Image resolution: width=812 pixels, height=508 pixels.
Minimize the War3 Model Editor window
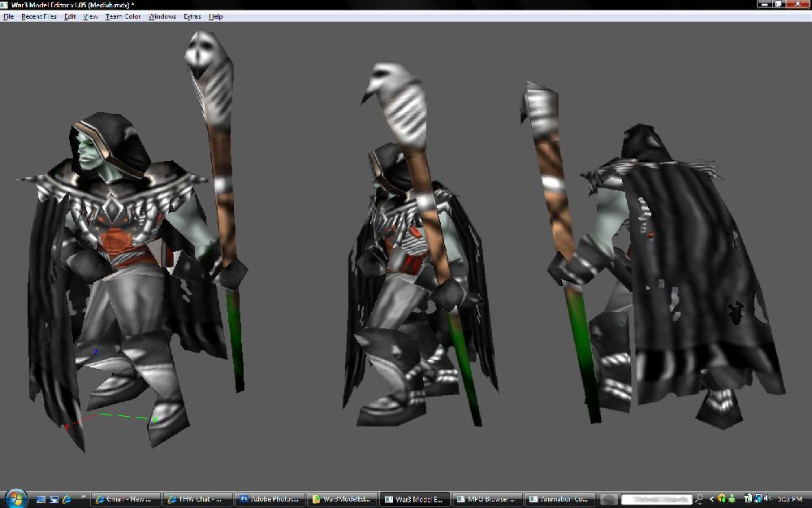(765, 4)
